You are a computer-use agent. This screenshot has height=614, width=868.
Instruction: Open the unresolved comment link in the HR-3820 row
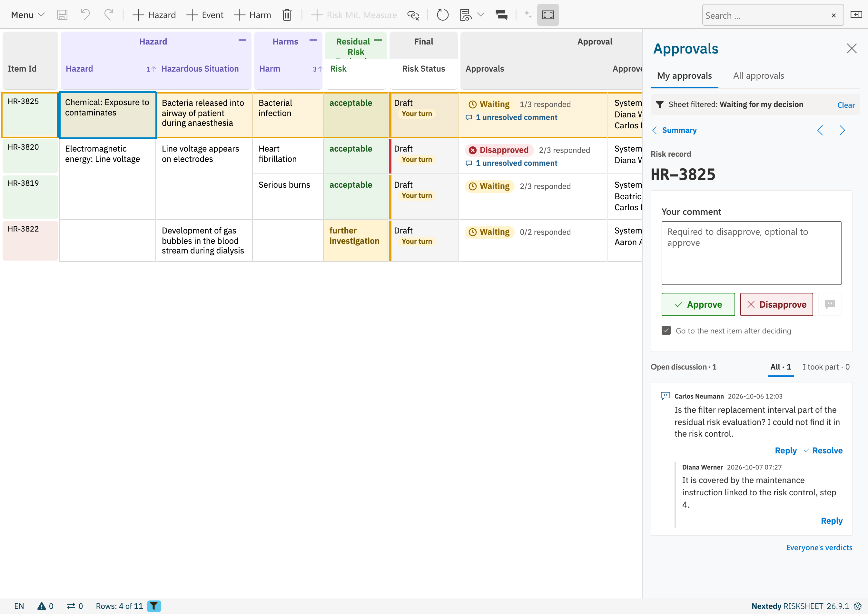511,163
